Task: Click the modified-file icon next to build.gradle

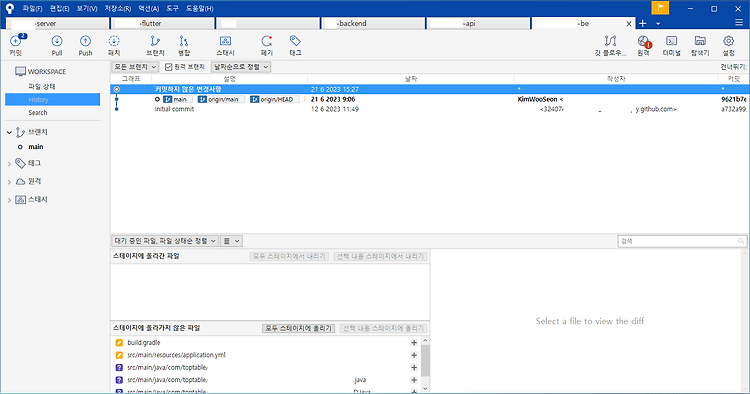Action: point(119,342)
